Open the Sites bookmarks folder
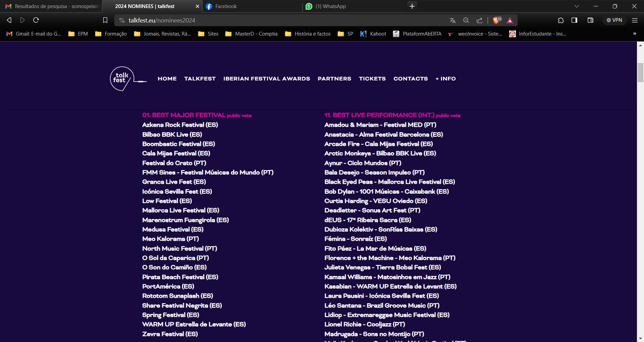Viewport: 644px width, 342px height. pyautogui.click(x=208, y=34)
